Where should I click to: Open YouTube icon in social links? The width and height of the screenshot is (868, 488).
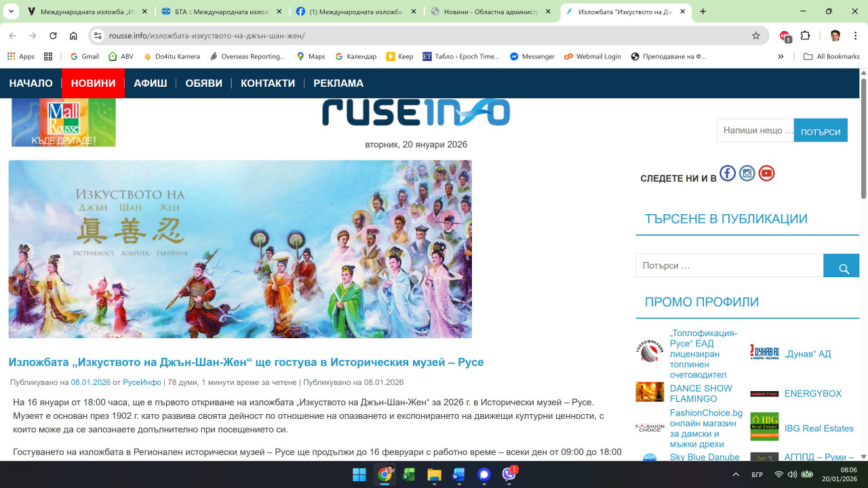[766, 174]
